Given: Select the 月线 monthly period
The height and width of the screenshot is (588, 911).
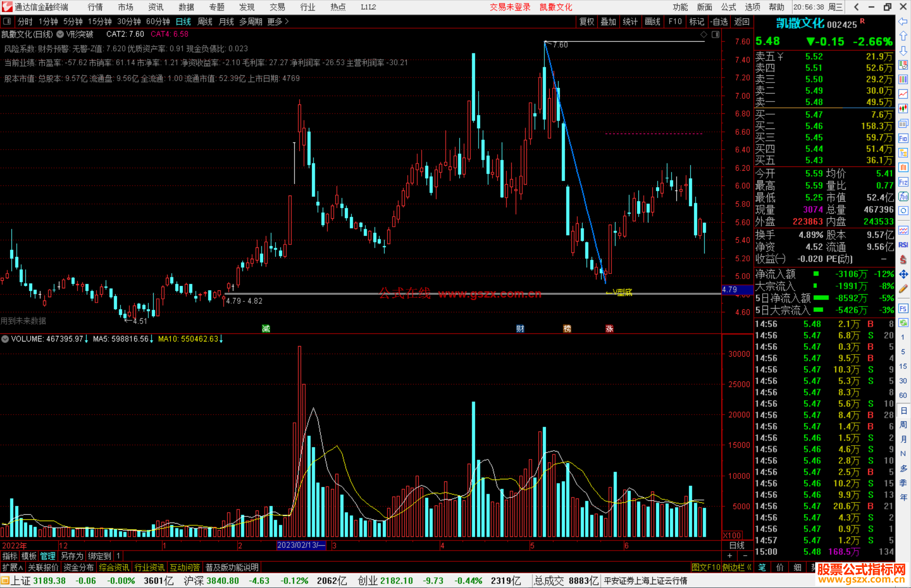Looking at the screenshot, I should pyautogui.click(x=226, y=21).
